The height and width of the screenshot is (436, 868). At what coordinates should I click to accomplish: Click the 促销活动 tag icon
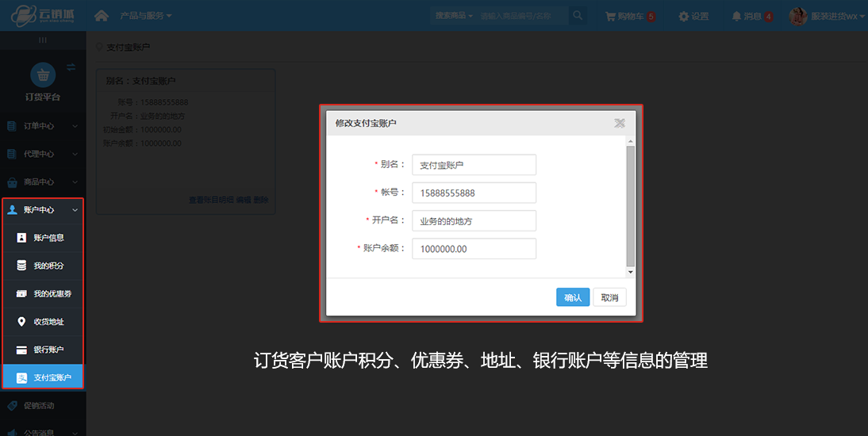coord(12,406)
